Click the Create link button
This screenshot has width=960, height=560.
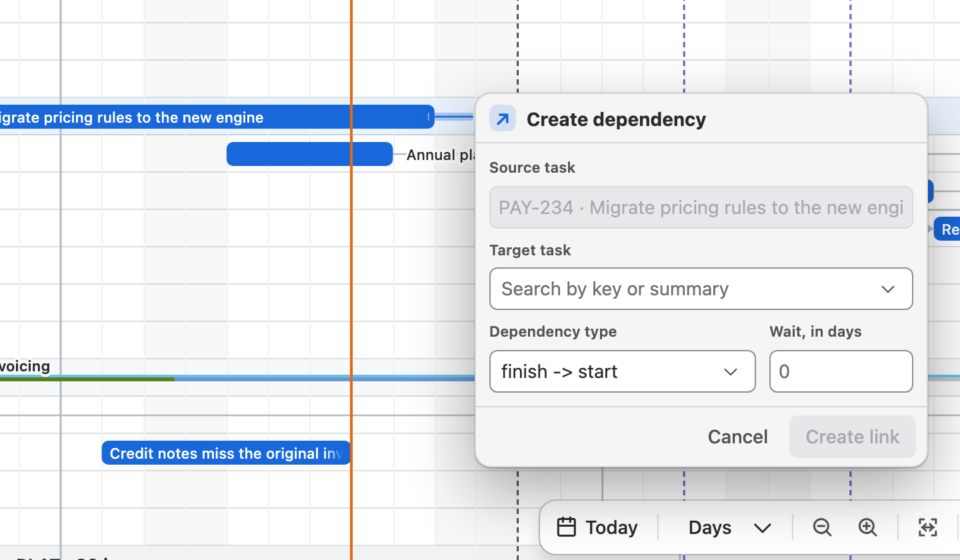852,437
